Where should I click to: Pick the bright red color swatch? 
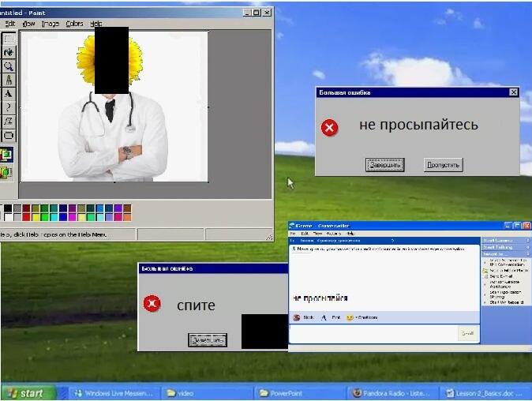[26, 217]
